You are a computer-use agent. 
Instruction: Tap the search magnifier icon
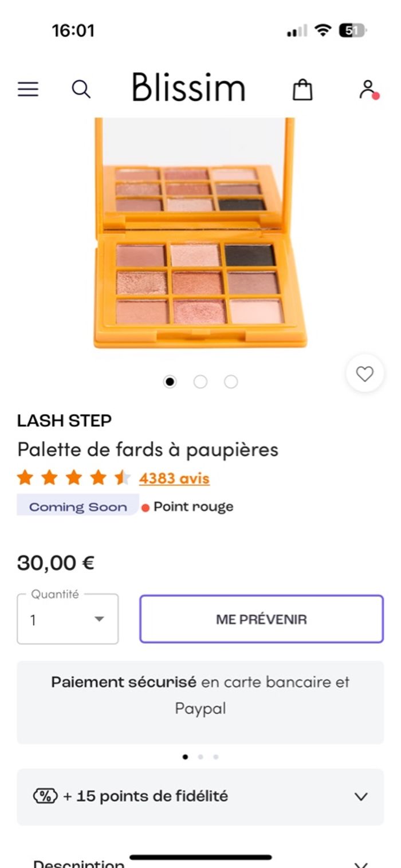pos(81,89)
